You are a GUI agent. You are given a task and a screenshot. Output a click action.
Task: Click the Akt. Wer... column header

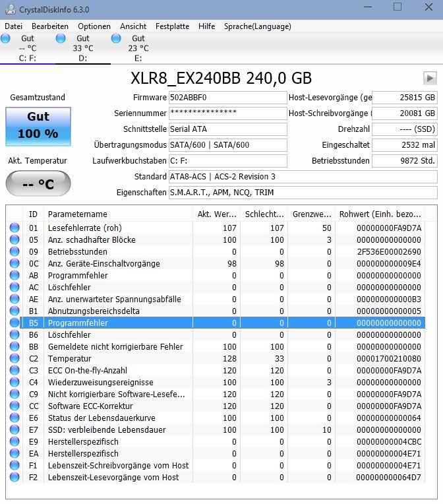(217, 214)
